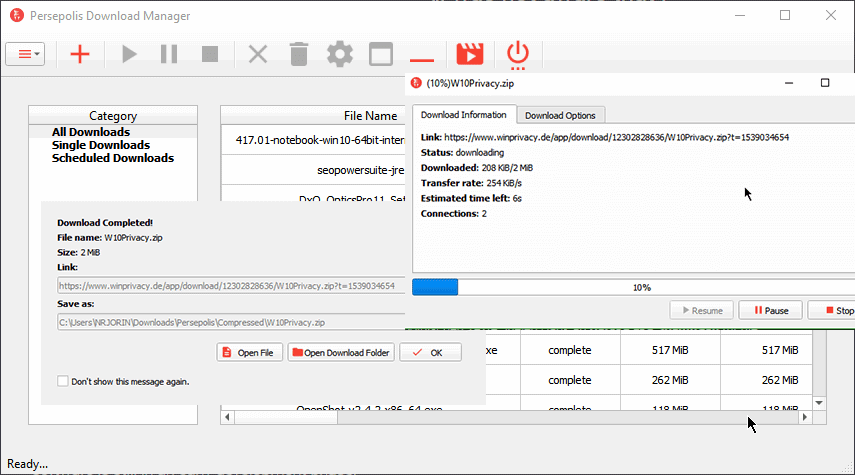Click the red power exit icon
The height and width of the screenshot is (475, 855).
(x=517, y=55)
